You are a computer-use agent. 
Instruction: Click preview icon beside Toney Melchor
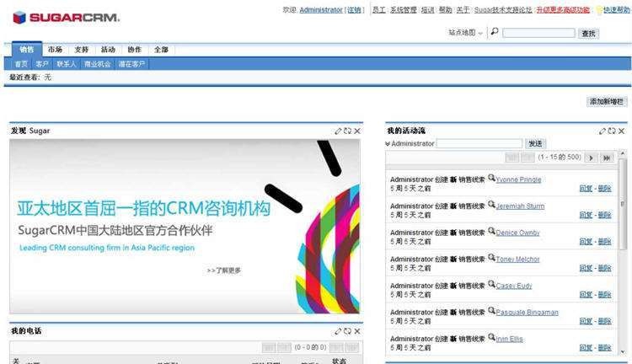pos(491,257)
